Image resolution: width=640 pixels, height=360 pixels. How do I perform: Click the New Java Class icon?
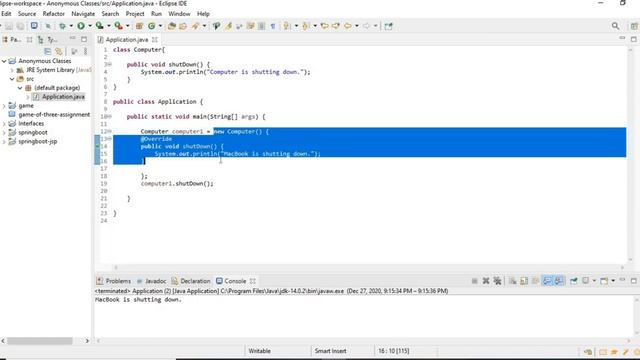[151, 26]
